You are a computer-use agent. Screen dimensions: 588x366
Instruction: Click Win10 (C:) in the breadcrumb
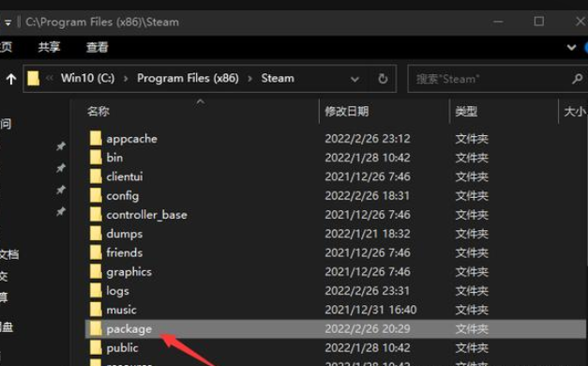88,78
